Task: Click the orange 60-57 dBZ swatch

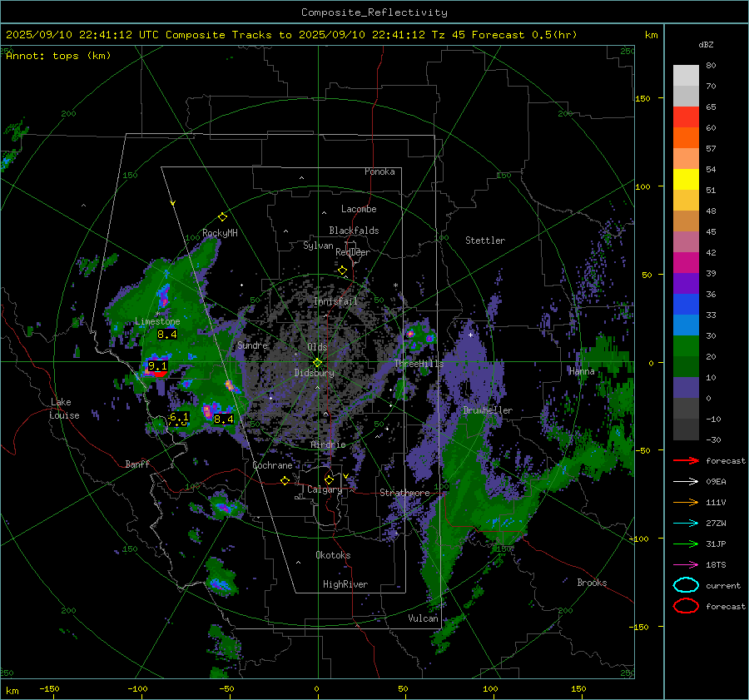Action: click(x=686, y=137)
